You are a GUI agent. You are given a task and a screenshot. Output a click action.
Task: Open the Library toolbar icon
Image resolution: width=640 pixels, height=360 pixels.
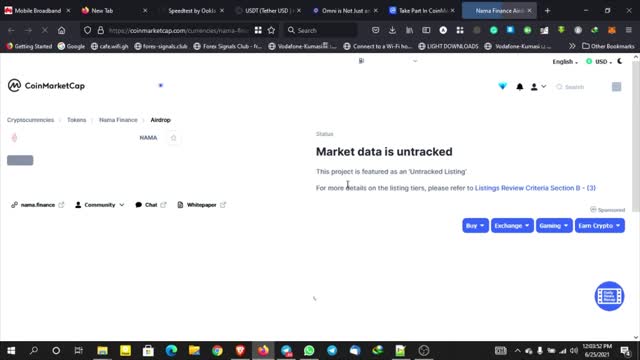pos(409,30)
